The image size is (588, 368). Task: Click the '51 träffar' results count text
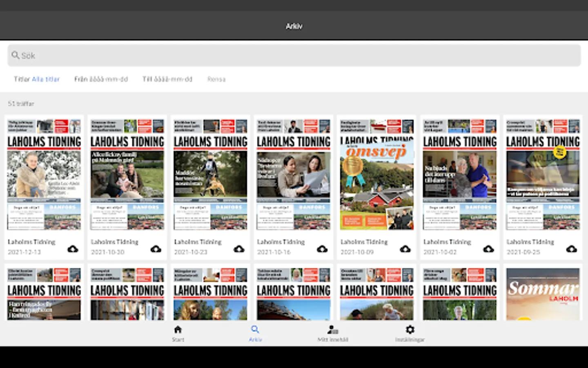click(x=21, y=103)
